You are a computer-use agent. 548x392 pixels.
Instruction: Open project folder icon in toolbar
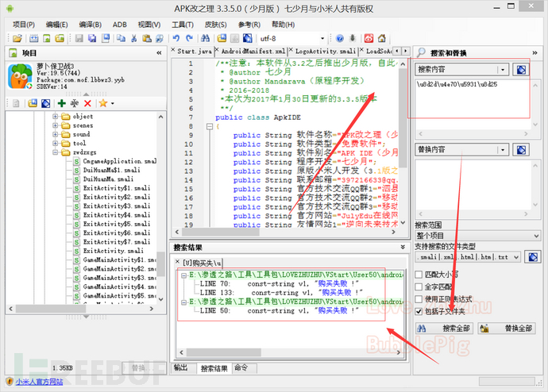pos(17,38)
